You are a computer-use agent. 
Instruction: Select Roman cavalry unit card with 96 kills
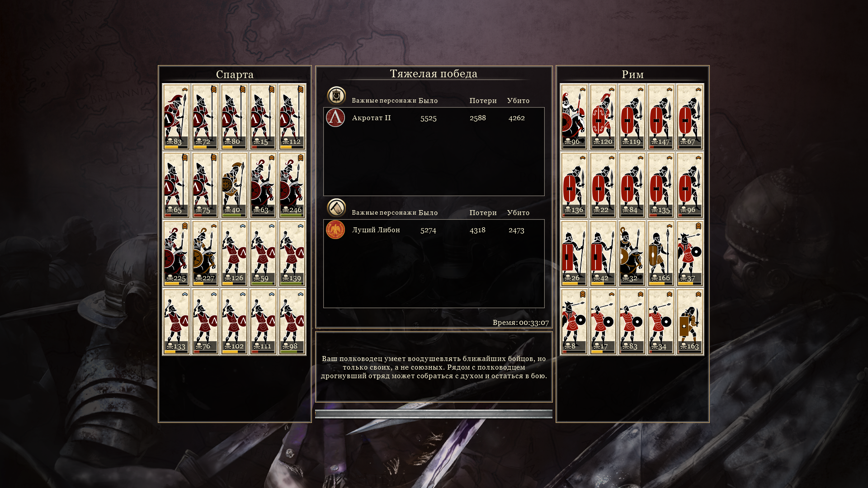pos(574,117)
